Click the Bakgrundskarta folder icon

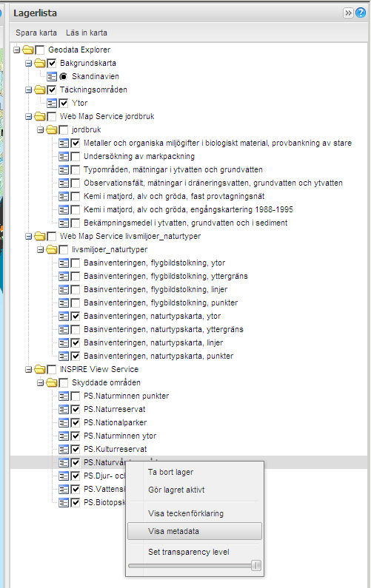(40, 63)
